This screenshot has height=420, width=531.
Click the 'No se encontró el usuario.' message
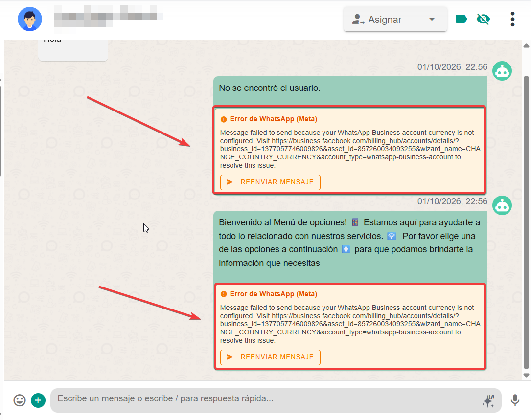[270, 88]
